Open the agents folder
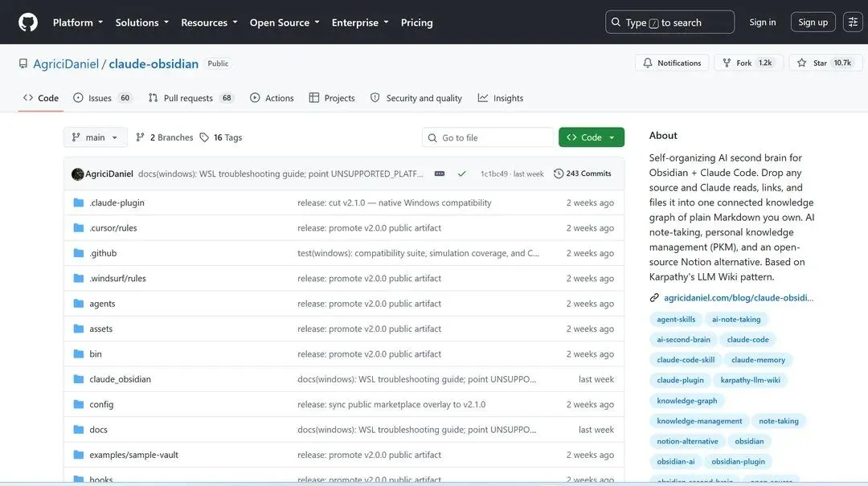Screen dimensions: 868x486 (102, 304)
